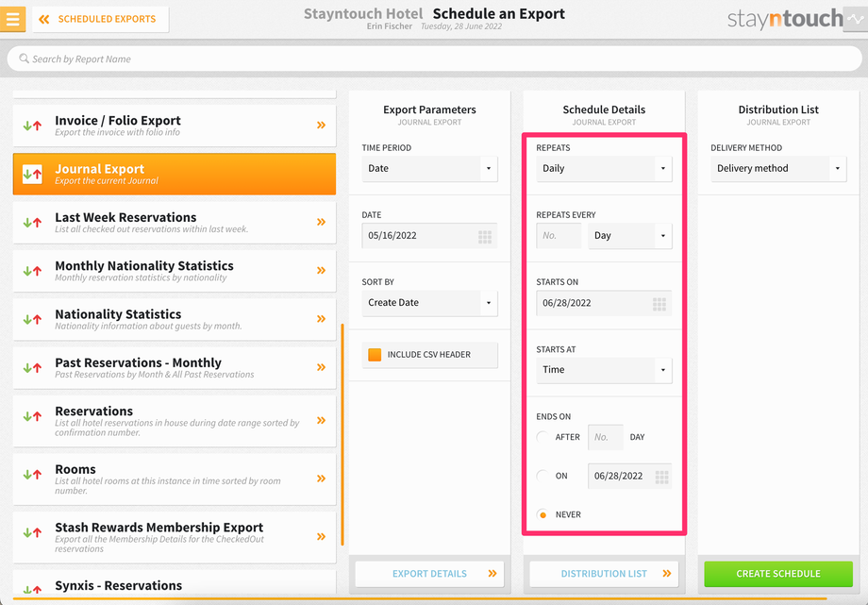Click the Search by Report Name field
This screenshot has height=605, width=868.
434,59
